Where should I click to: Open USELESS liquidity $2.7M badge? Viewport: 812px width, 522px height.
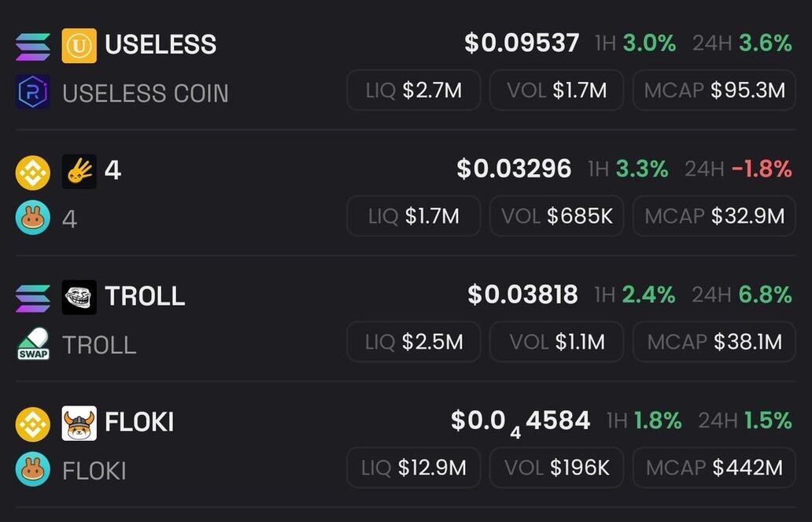(413, 91)
